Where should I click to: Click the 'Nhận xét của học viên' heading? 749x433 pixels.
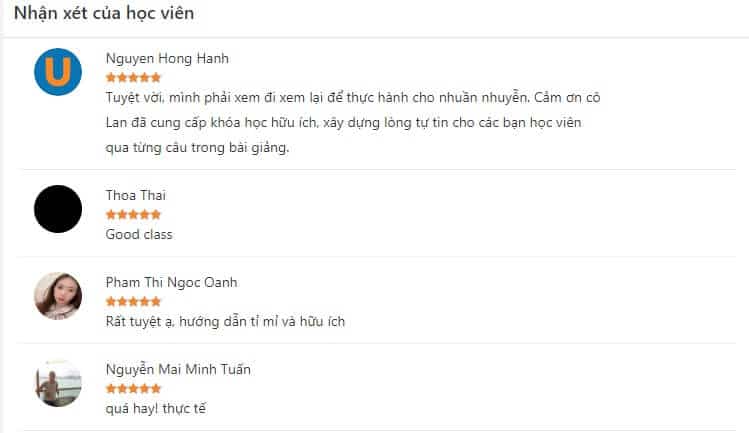[x=104, y=13]
